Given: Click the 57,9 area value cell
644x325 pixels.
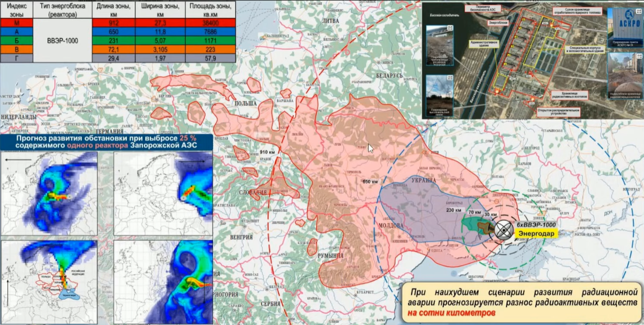Looking at the screenshot, I should [x=210, y=58].
